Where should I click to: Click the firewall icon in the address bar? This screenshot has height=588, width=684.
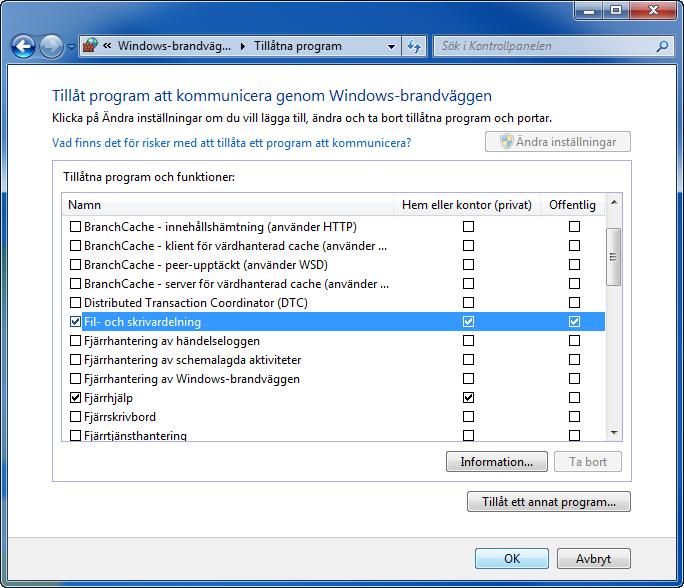tap(90, 45)
